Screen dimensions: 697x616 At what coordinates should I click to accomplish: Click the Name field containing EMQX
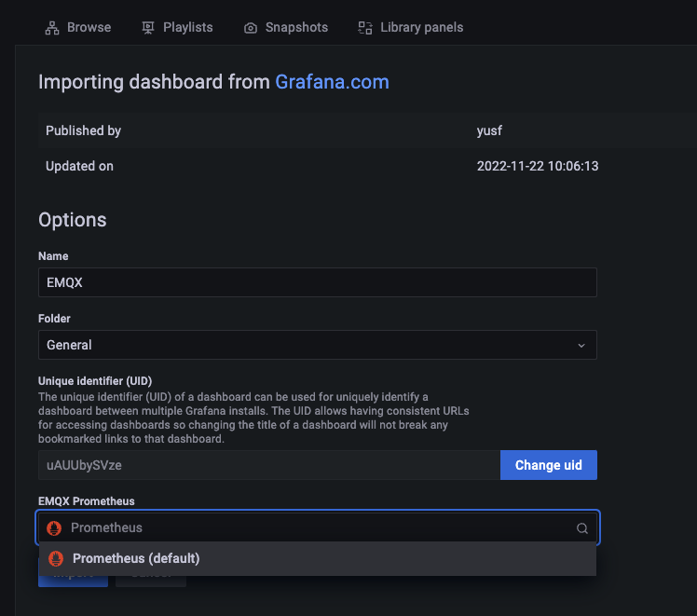coord(317,283)
